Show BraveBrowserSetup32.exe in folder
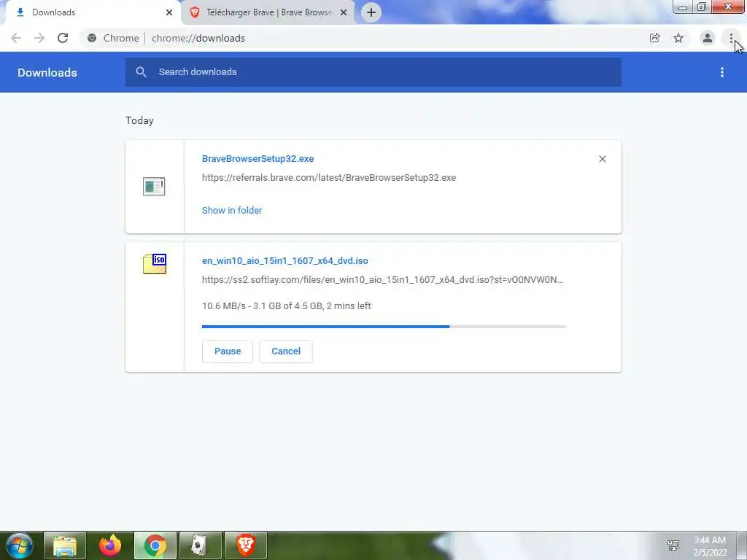Image resolution: width=747 pixels, height=560 pixels. tap(232, 211)
